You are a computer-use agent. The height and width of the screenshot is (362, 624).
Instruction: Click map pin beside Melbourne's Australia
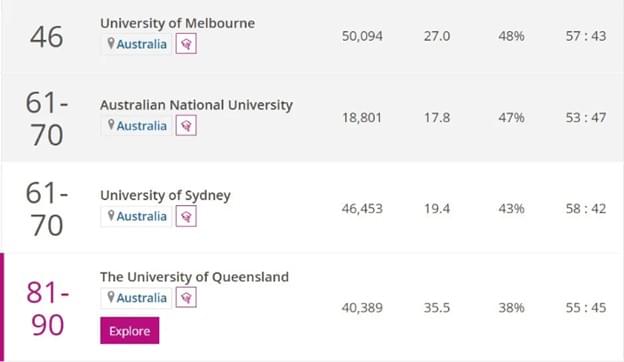click(111, 43)
